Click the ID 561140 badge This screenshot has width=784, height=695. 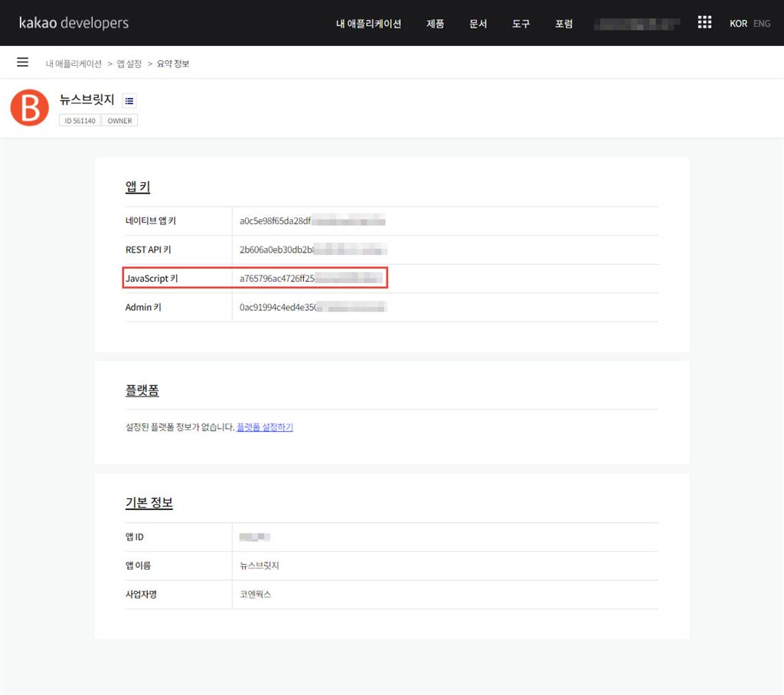point(80,120)
